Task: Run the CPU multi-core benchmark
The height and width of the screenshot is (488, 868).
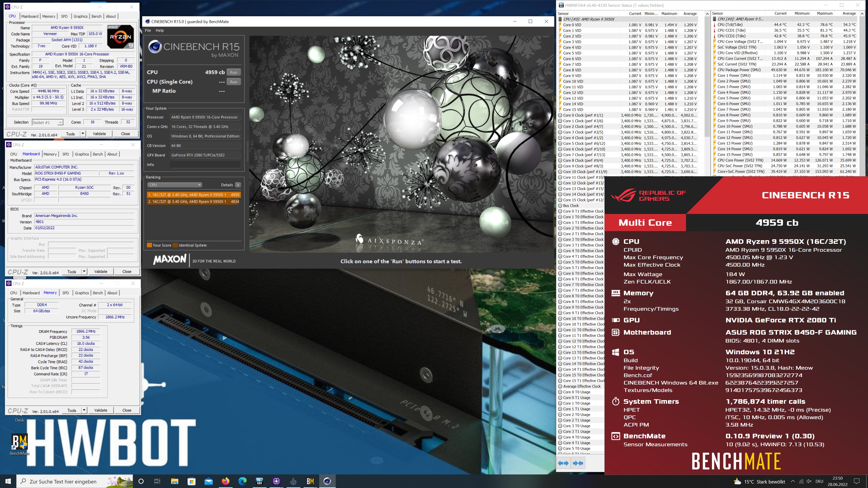Action: tap(234, 72)
